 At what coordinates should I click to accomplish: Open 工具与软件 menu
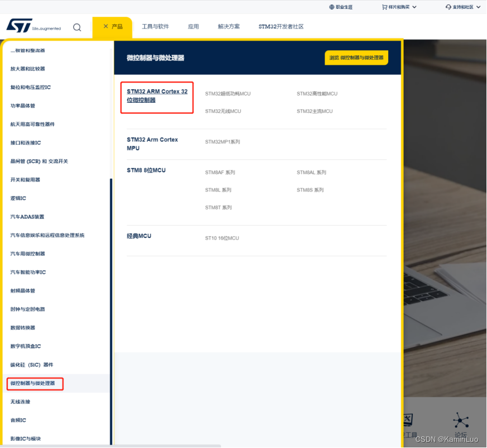[155, 26]
